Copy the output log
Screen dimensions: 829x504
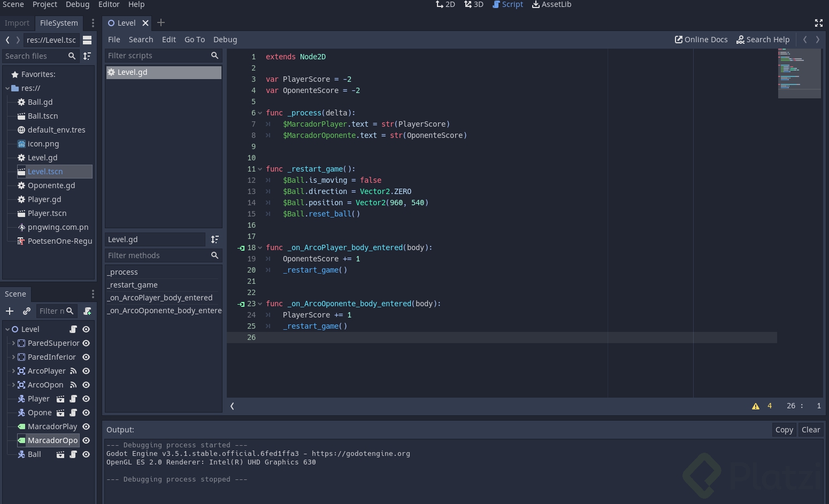[x=784, y=430]
